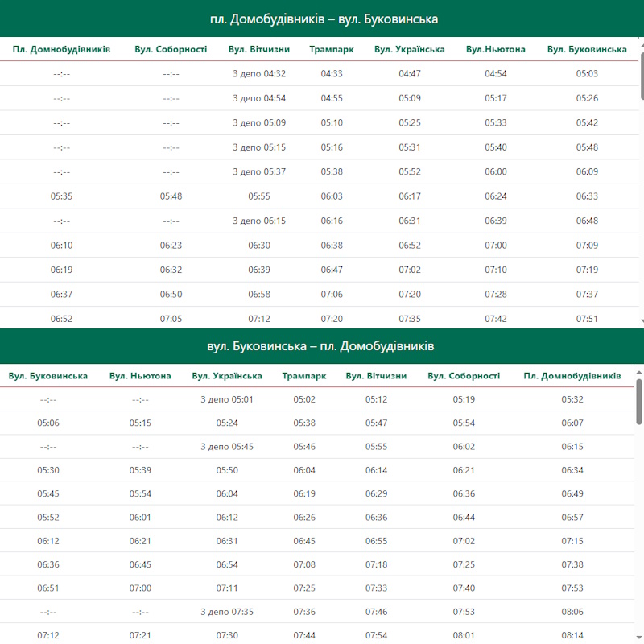Select the 'З депо 05:01' departure cell
The image size is (644, 644).
(x=226, y=398)
